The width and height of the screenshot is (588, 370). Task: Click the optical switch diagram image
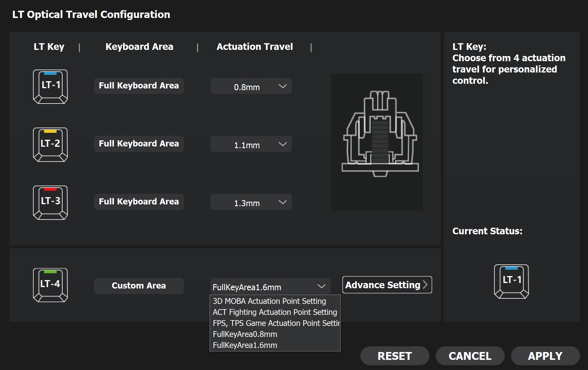[377, 142]
